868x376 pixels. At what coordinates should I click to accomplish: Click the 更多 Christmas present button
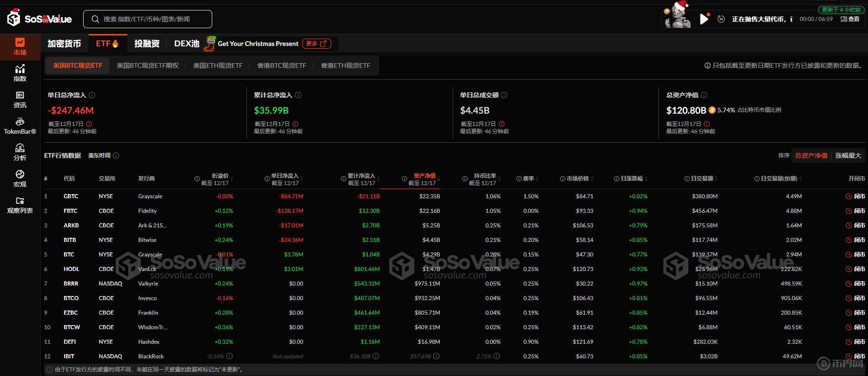[316, 44]
